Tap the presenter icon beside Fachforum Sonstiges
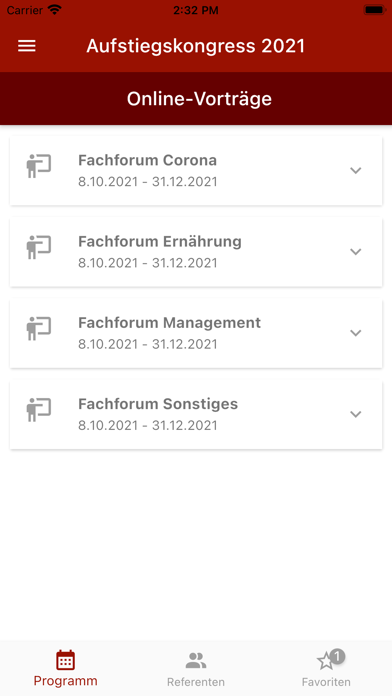Image resolution: width=392 pixels, height=696 pixels. coord(39,410)
